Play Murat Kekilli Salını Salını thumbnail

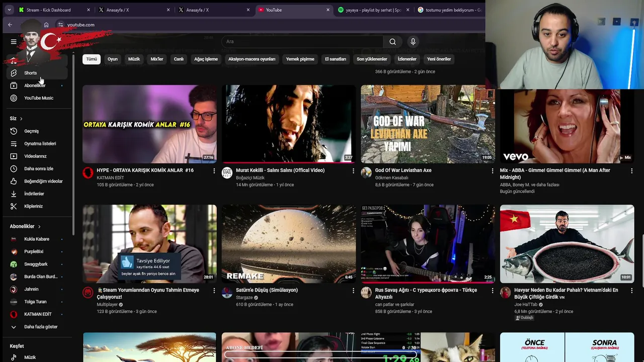point(288,124)
